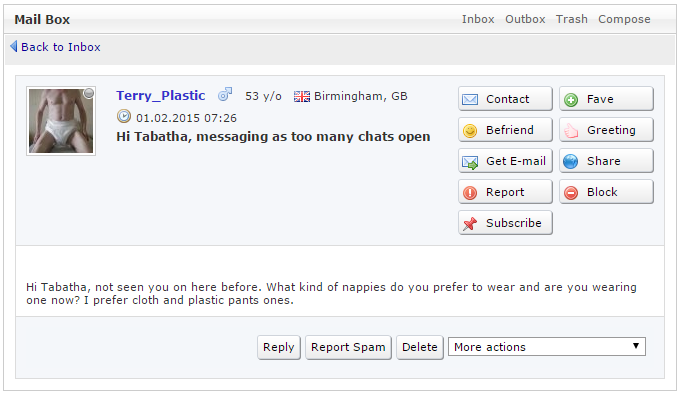This screenshot has height=394, width=682.
Task: Send a Greeting with the Greeting button
Action: click(x=606, y=130)
